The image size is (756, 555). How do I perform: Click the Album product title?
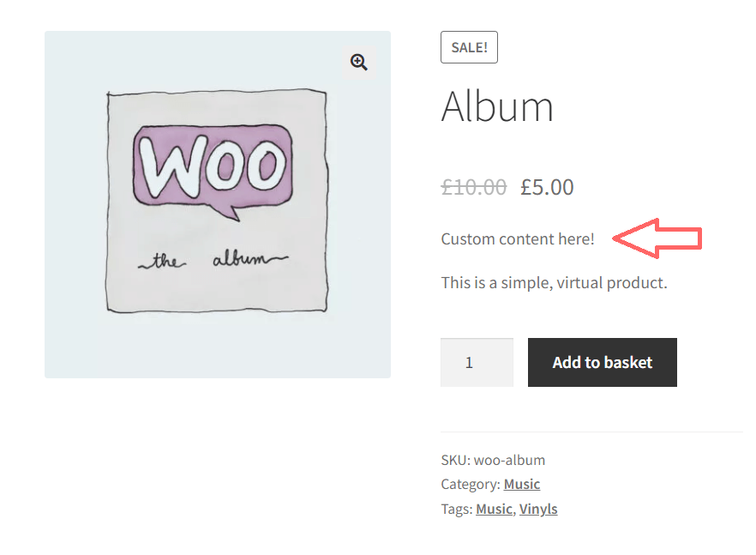497,106
